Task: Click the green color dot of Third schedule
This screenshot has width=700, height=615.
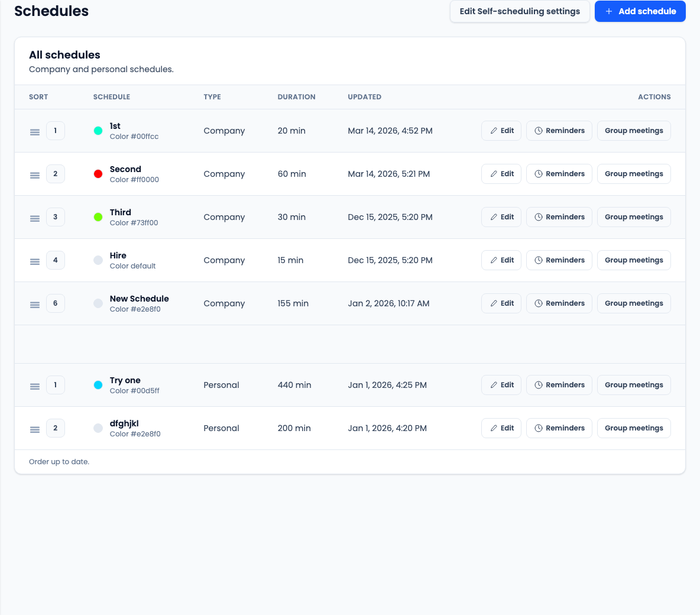Action: (x=98, y=217)
